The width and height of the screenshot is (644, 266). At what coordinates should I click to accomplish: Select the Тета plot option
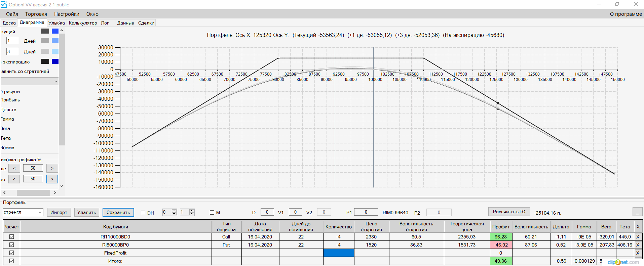point(6,138)
